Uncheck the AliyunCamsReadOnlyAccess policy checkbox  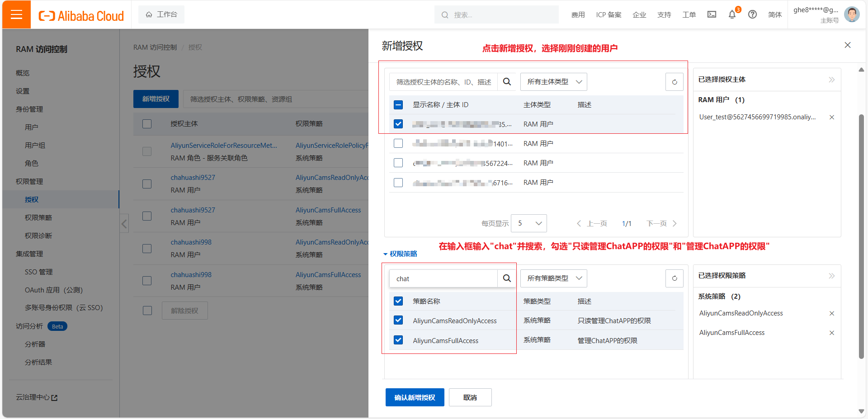tap(398, 320)
